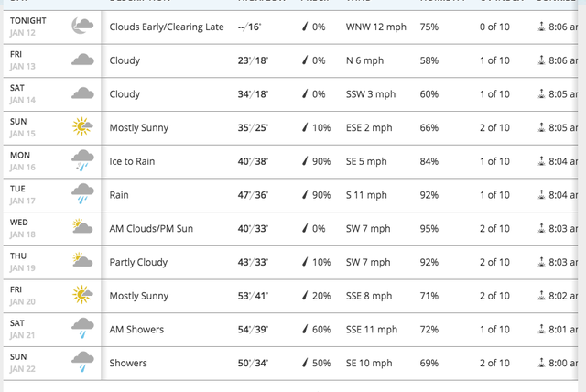
Task: Click the sun icon for Fri Jan 20
Action: pos(82,295)
